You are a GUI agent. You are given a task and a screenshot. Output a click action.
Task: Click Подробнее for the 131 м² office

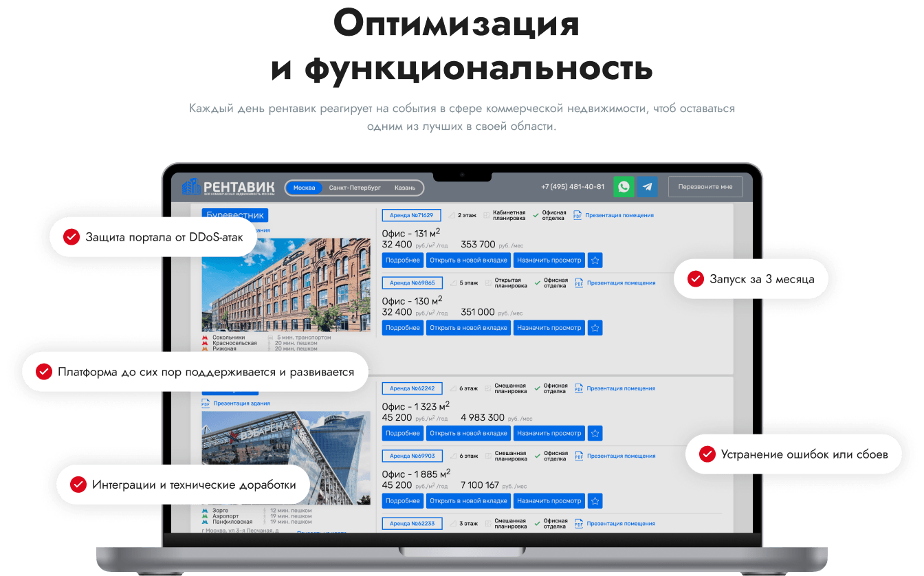click(403, 261)
